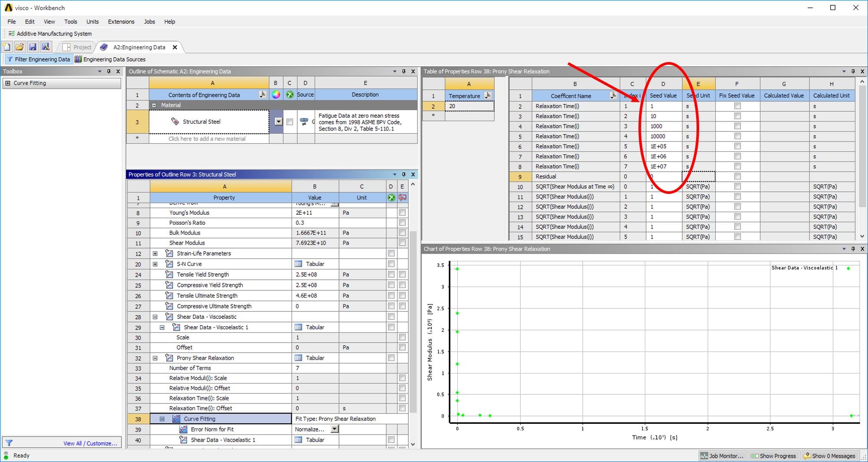Switch to the Project tab
The image size is (868, 462).
[x=77, y=47]
